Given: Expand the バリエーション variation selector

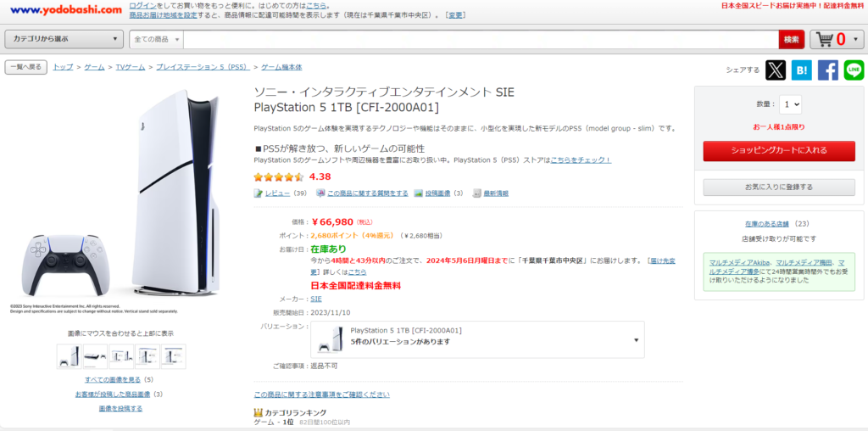Looking at the screenshot, I should (x=478, y=339).
